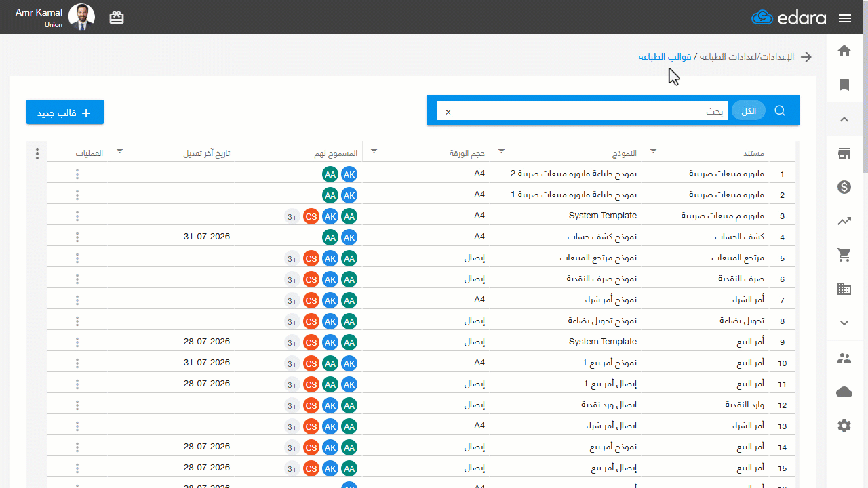Click the back arrow beside the breadcrumb

(806, 57)
